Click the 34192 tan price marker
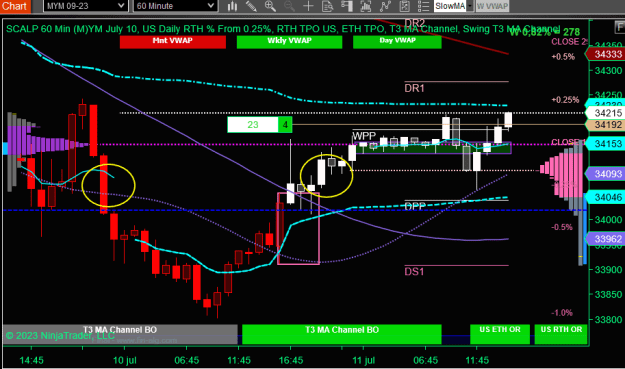The width and height of the screenshot is (625, 369). tap(606, 125)
